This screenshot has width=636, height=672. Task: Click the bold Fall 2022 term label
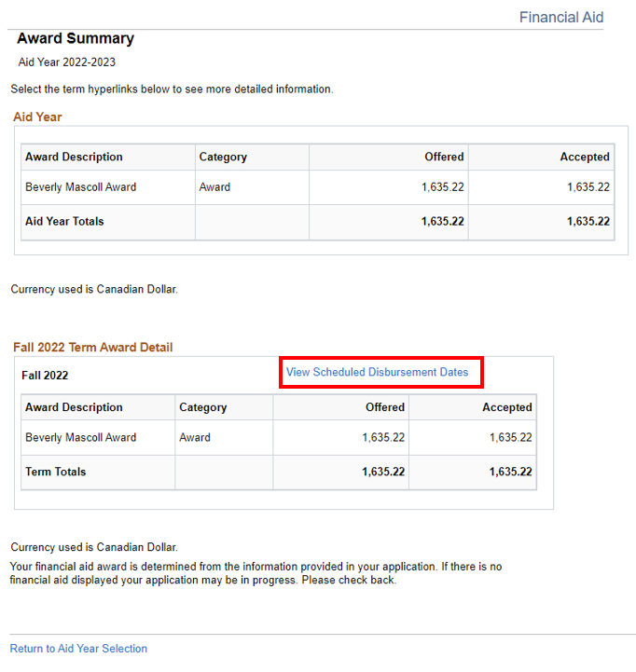point(45,376)
